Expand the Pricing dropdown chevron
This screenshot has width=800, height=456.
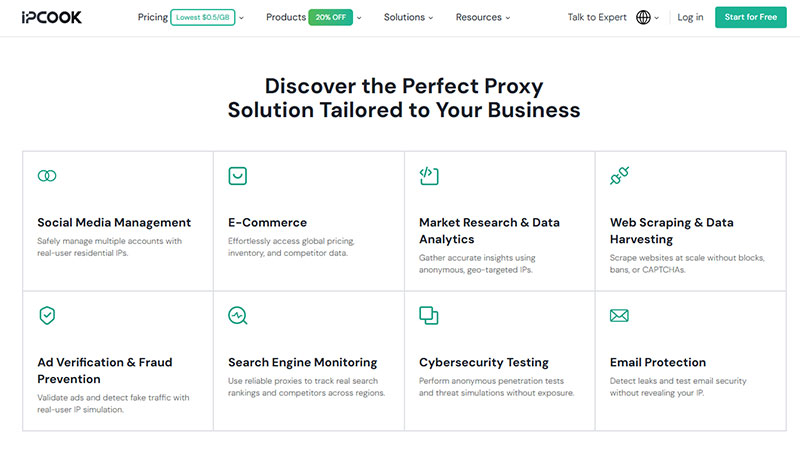(x=241, y=18)
